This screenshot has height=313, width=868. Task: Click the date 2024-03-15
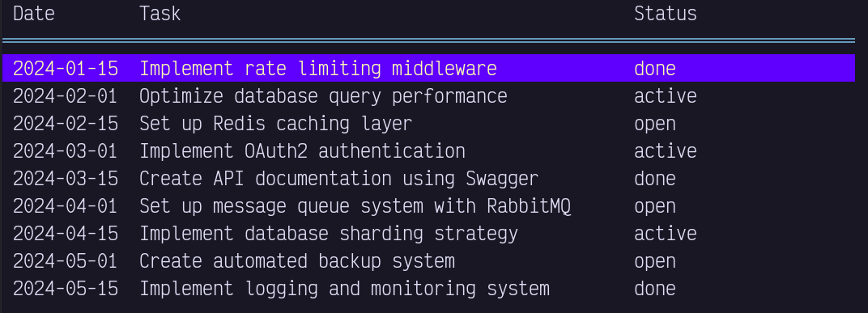point(66,179)
